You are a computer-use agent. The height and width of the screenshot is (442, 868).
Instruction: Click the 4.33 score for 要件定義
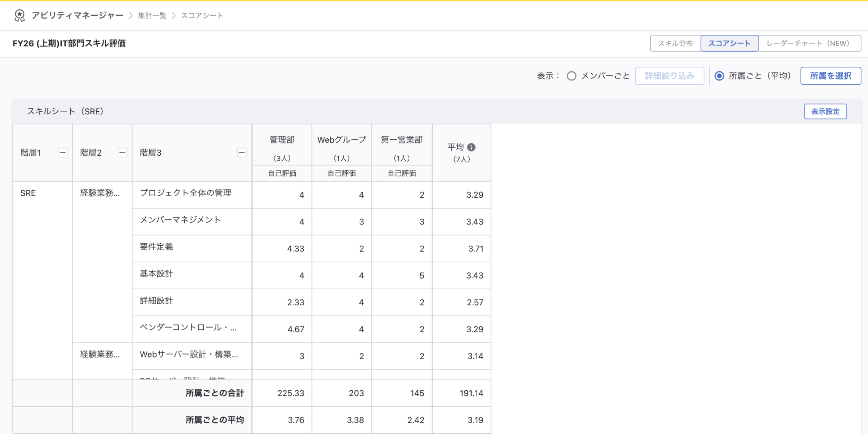coord(295,249)
